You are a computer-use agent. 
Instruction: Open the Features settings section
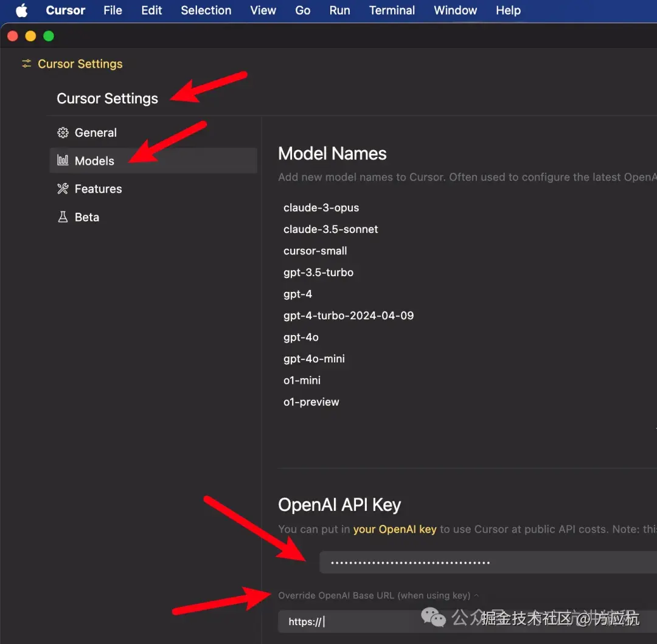click(x=153, y=189)
